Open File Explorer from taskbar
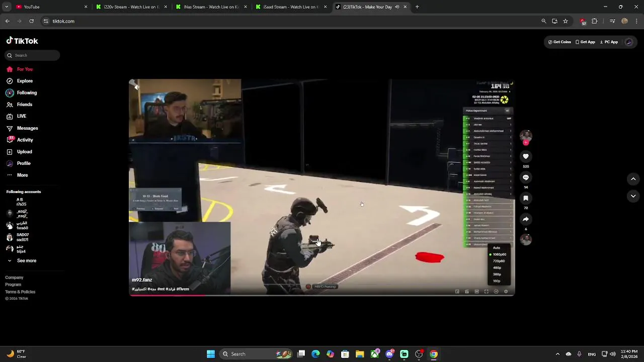 [x=360, y=354]
